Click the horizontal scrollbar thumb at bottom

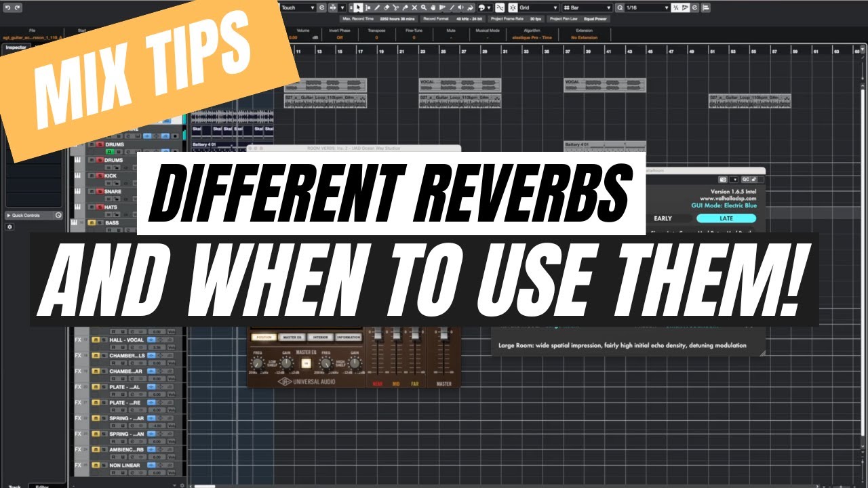tap(205, 485)
